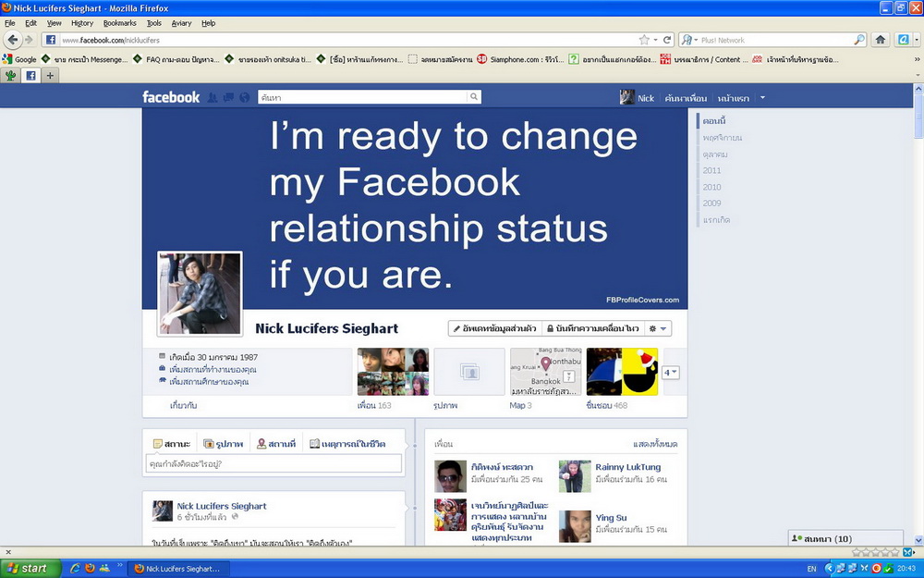The image size is (924, 578).
Task: Open the empty Photos thumbnail
Action: coord(469,372)
